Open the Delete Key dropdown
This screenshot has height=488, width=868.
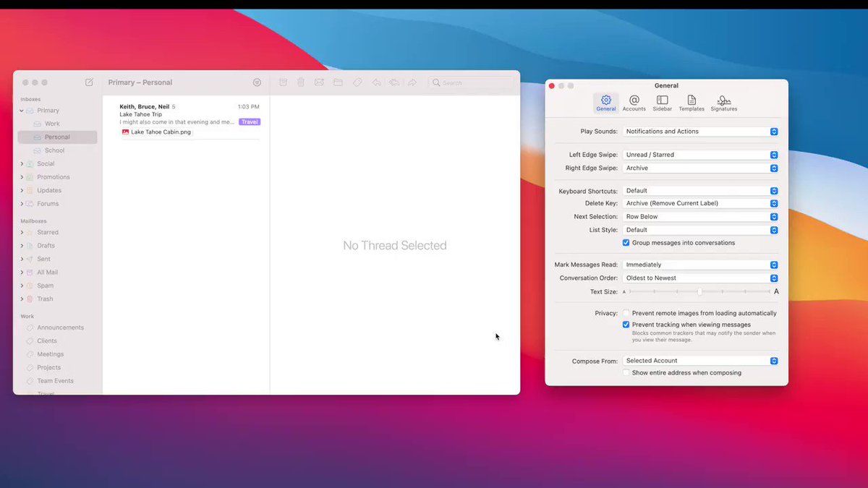click(x=701, y=203)
